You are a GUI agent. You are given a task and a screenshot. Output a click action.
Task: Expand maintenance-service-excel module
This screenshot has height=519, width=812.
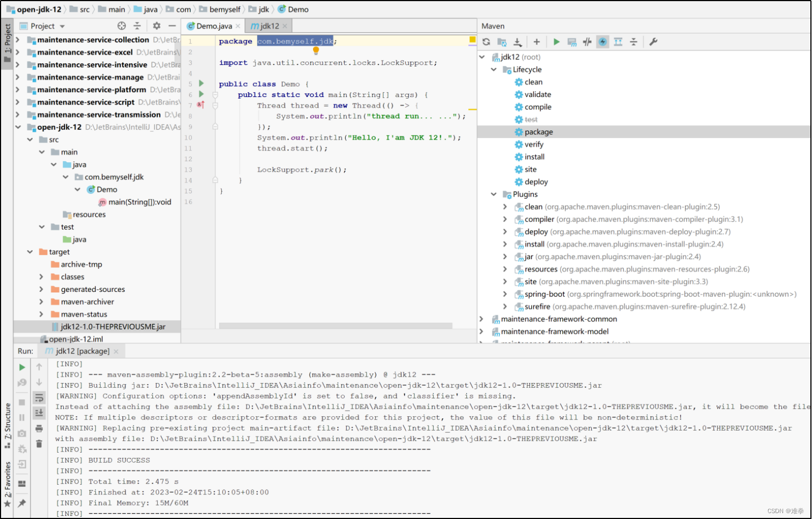18,52
